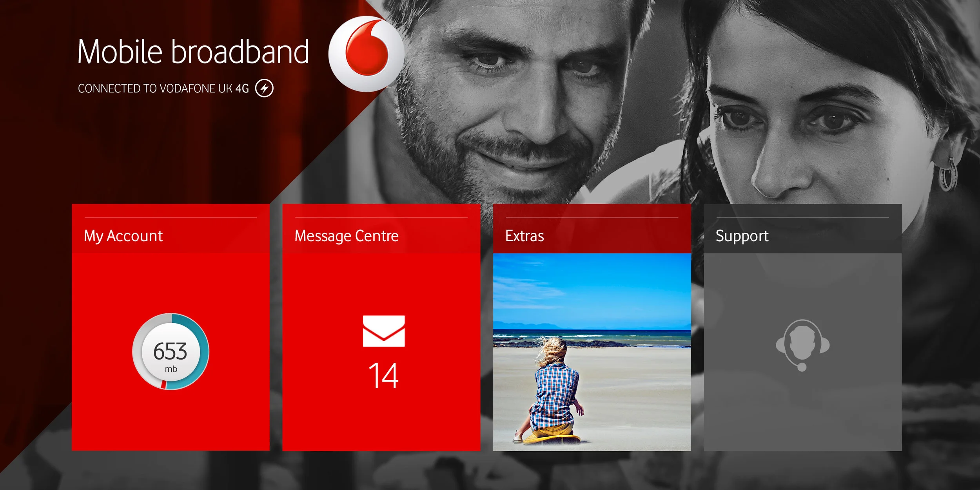980x490 pixels.
Task: Click the 14 unread messages count
Action: [x=383, y=376]
